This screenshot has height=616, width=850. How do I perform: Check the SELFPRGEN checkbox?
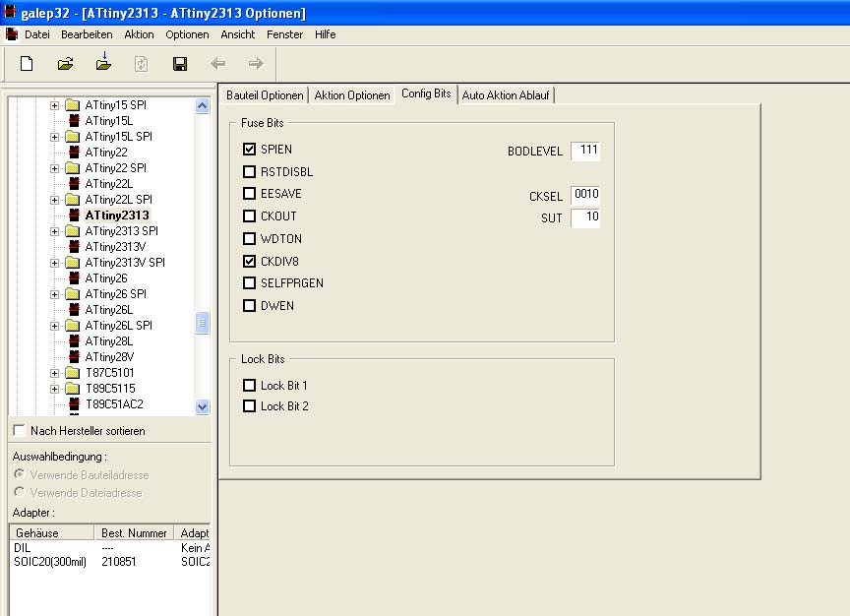pyautogui.click(x=249, y=282)
